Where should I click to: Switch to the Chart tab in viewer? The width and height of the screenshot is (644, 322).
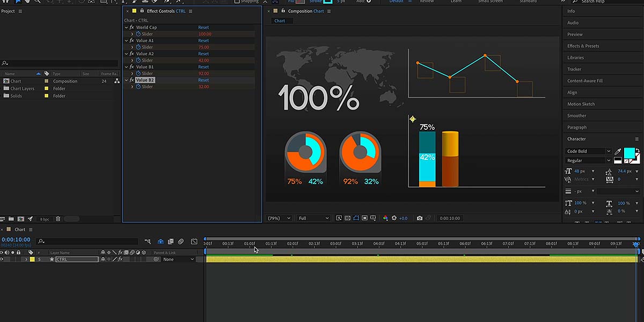coord(280,21)
